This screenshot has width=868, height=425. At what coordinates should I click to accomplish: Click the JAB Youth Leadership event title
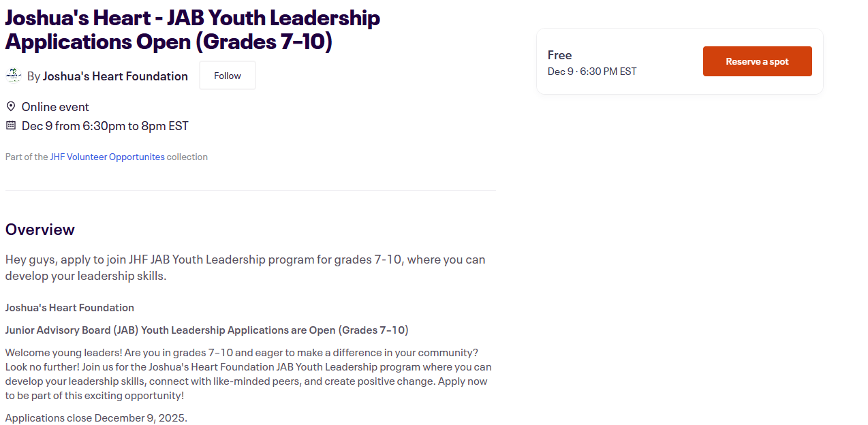point(192,30)
